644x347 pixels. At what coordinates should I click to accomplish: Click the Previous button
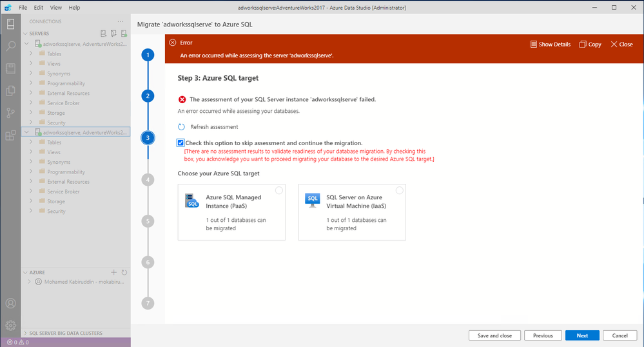point(543,335)
